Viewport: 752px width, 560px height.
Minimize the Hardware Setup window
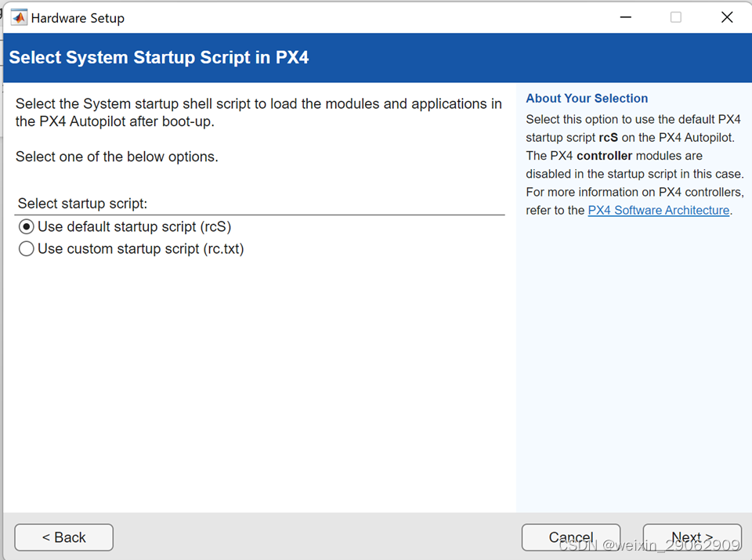pyautogui.click(x=625, y=17)
